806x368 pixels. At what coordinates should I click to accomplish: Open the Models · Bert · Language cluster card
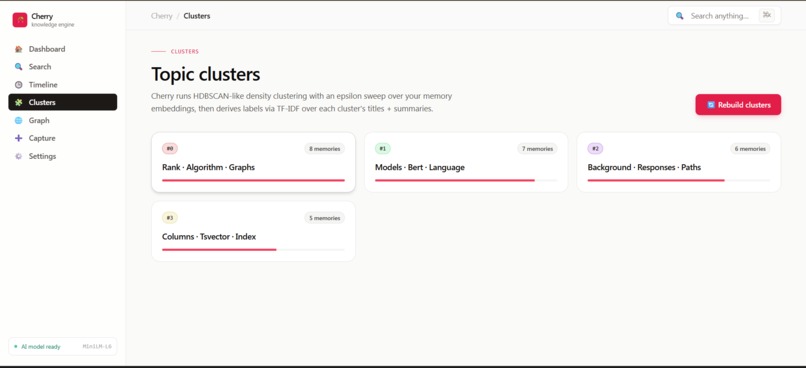(x=466, y=162)
